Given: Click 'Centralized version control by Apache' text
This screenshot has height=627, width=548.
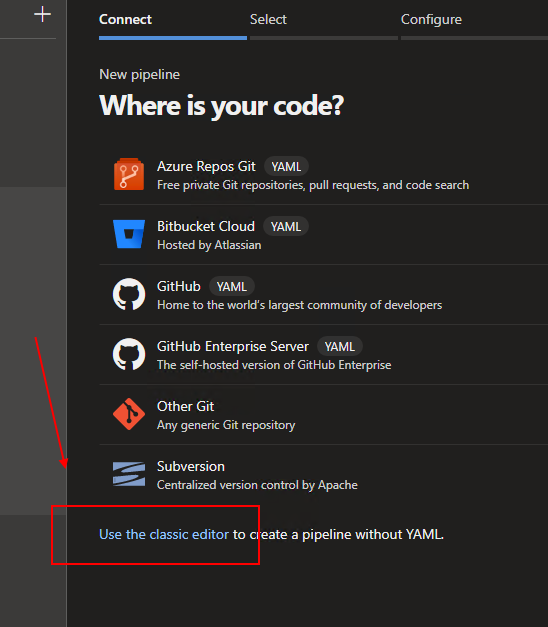Looking at the screenshot, I should [258, 485].
